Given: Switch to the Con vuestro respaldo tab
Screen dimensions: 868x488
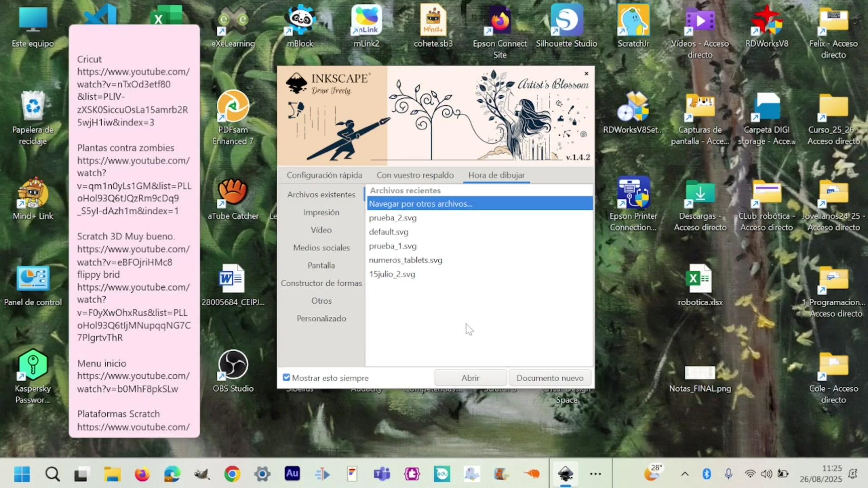Looking at the screenshot, I should click(415, 175).
